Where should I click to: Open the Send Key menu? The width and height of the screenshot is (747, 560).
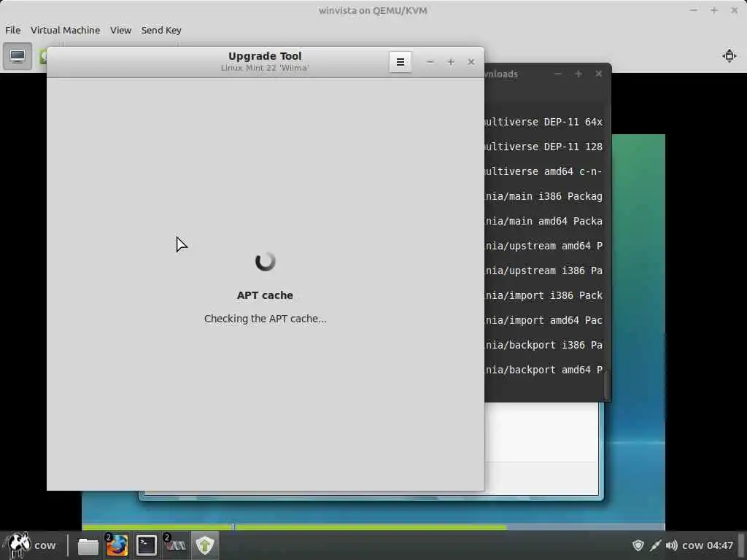click(x=161, y=30)
